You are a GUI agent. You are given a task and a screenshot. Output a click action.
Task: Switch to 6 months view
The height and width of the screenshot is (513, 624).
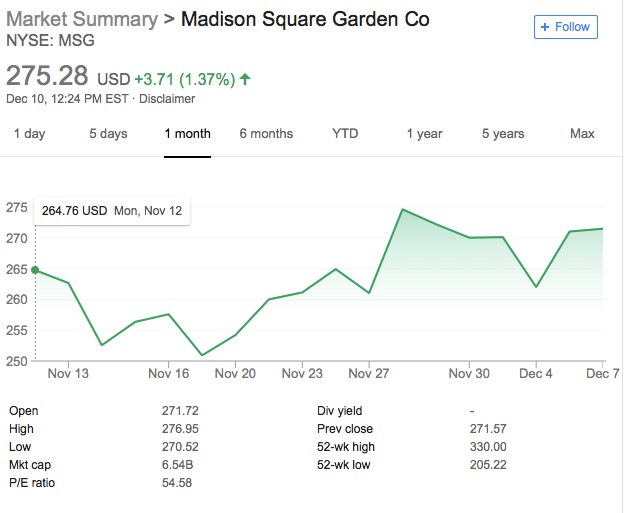tap(266, 134)
